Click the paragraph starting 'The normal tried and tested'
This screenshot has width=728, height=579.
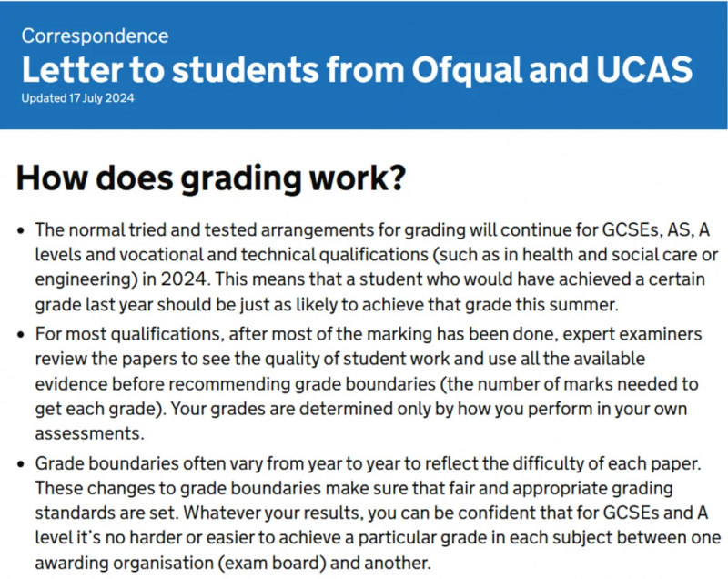[x=377, y=267]
